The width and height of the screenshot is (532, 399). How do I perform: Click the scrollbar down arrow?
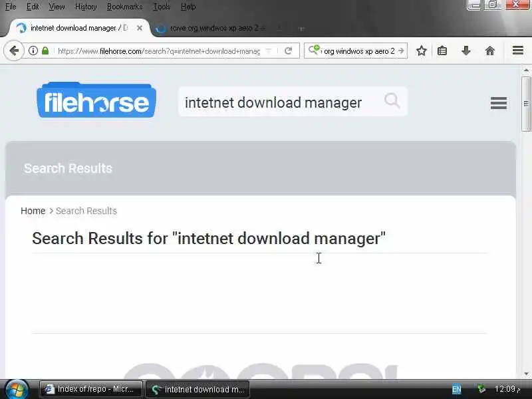click(x=526, y=374)
